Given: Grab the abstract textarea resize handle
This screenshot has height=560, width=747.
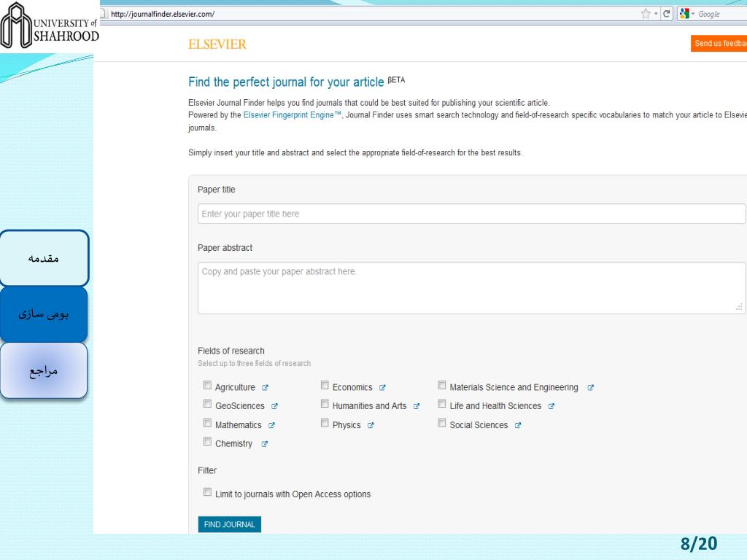Looking at the screenshot, I should [x=739, y=308].
